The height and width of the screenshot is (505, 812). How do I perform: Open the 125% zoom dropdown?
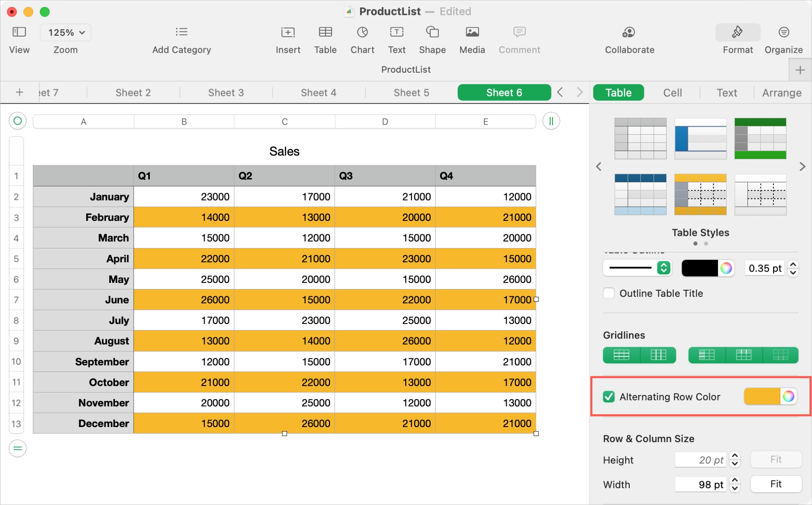(66, 32)
